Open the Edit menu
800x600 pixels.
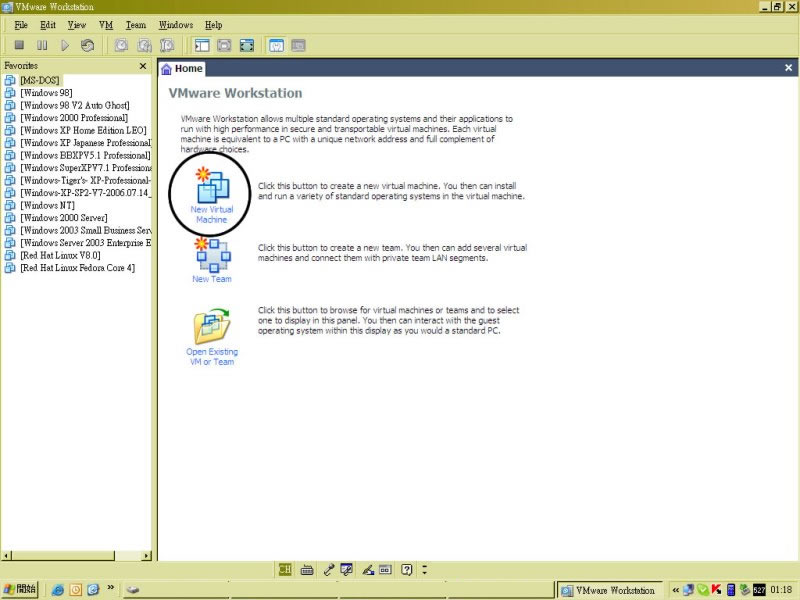tap(48, 25)
